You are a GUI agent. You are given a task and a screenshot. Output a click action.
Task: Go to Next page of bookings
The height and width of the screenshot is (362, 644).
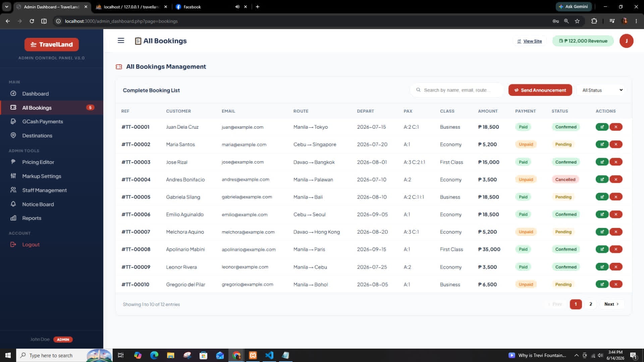pos(611,304)
